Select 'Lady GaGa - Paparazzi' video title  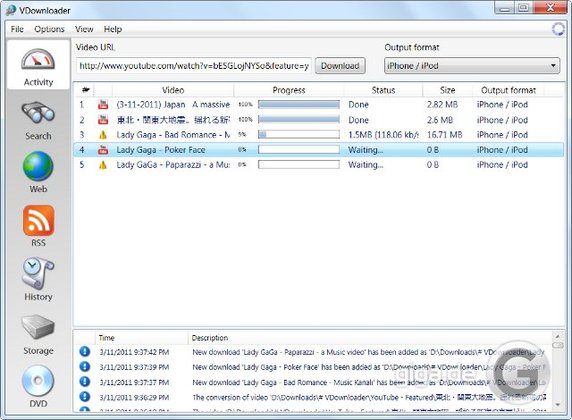173,165
